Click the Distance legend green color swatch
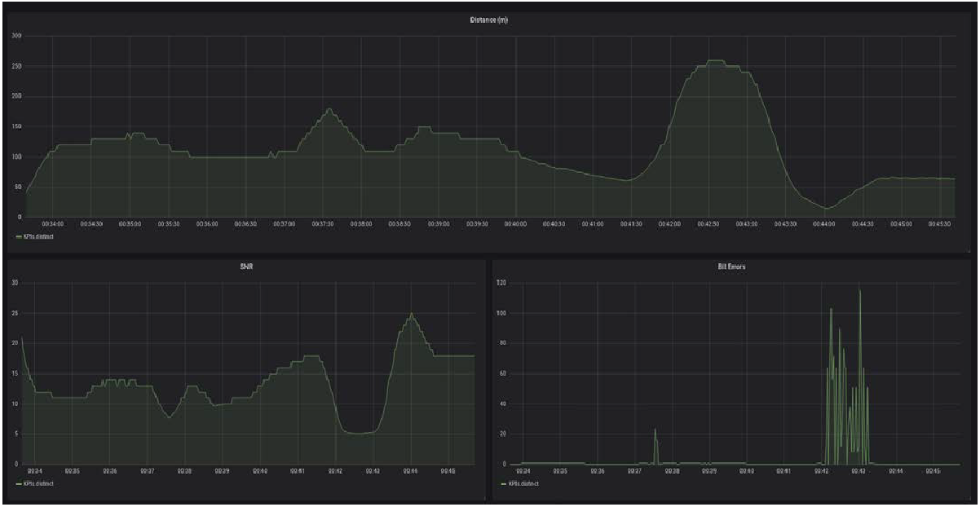The image size is (980, 507). (x=19, y=236)
